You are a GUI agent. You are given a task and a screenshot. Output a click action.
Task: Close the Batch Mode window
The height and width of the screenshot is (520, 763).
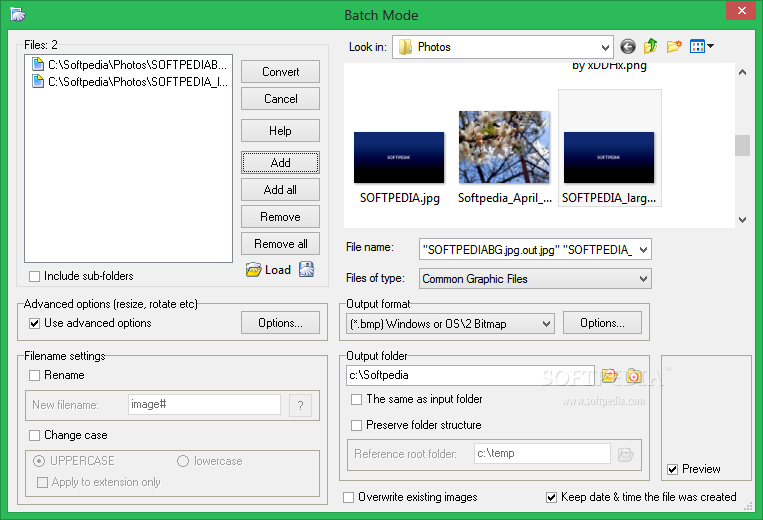741,11
